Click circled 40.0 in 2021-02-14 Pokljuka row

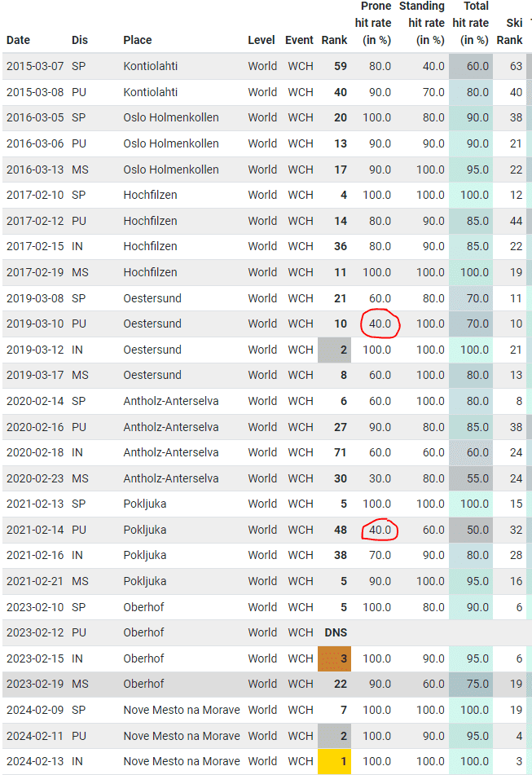pyautogui.click(x=377, y=530)
